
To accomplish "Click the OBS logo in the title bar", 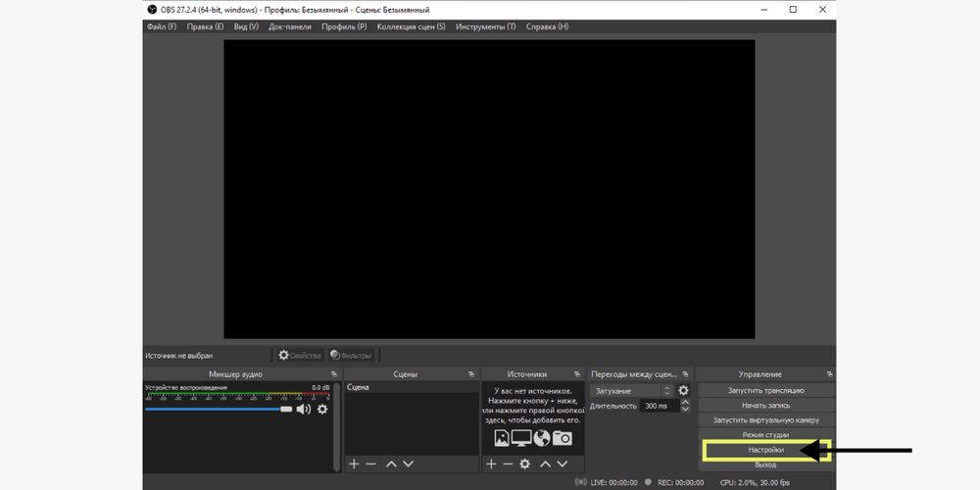I will (x=152, y=10).
